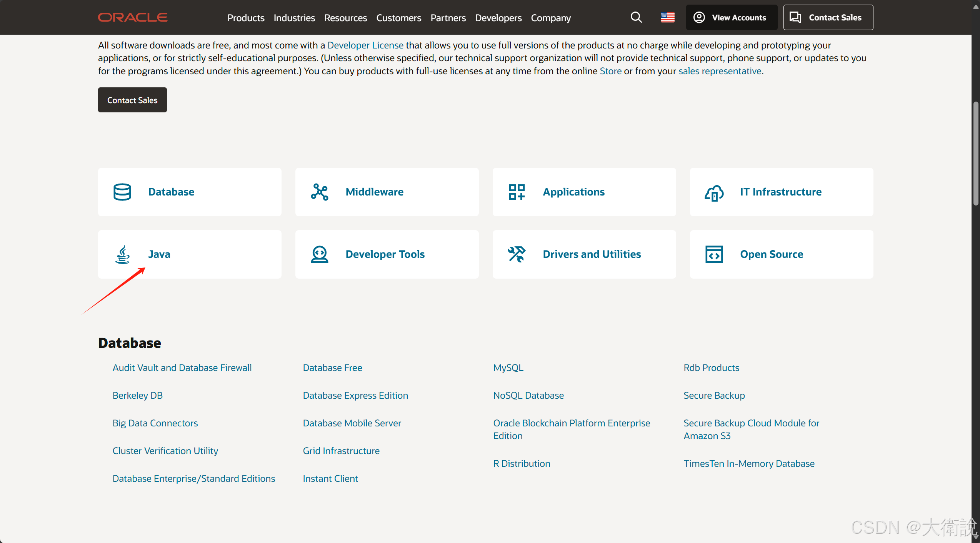
Task: Click the Open Source code window icon
Action: (x=714, y=254)
